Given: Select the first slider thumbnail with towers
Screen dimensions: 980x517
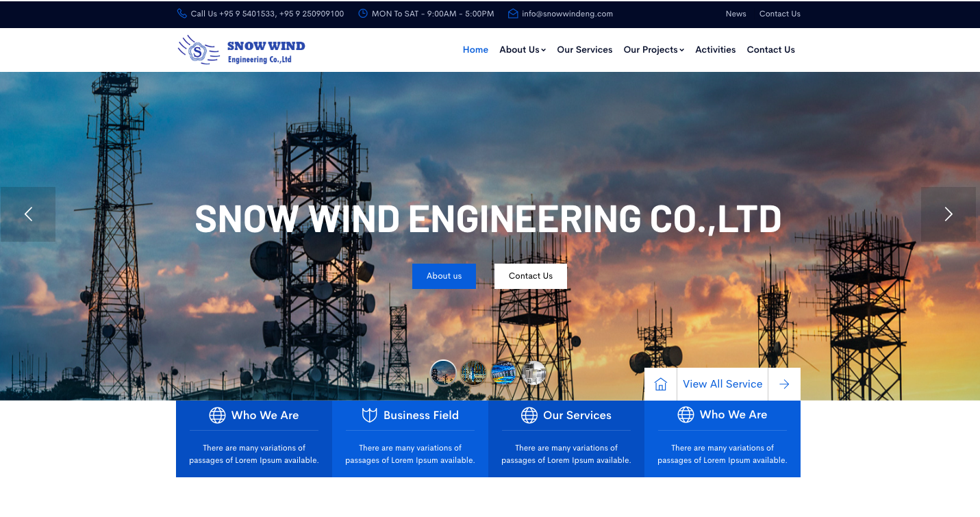Looking at the screenshot, I should [443, 373].
